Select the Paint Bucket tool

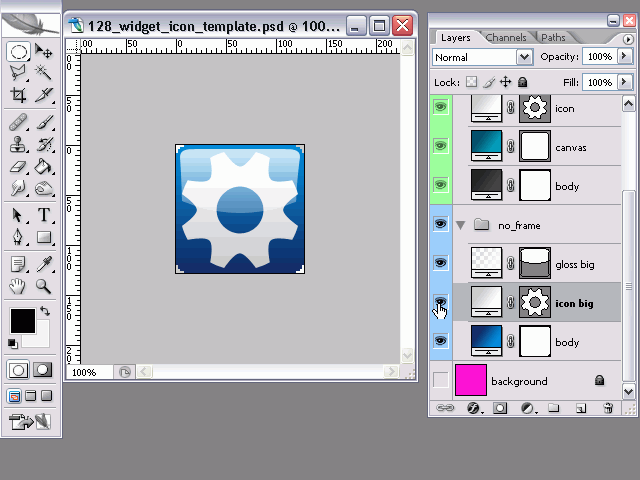(x=43, y=167)
